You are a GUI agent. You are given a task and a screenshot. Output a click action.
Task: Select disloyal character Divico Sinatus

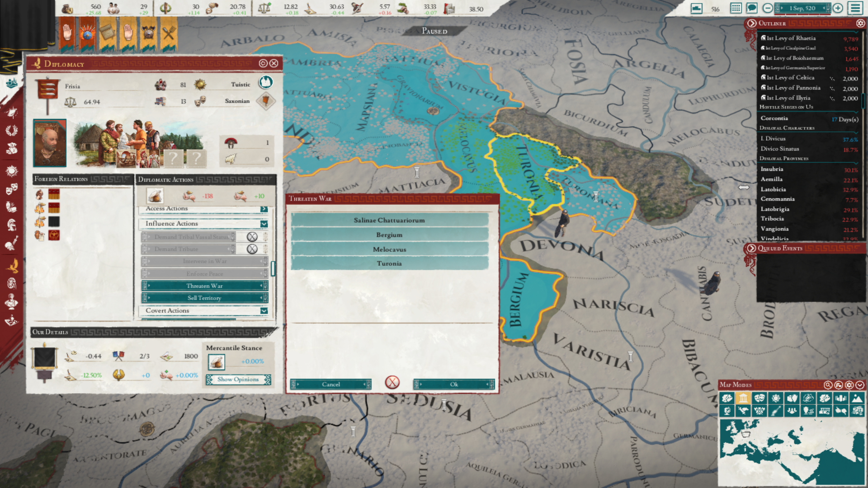click(809, 149)
